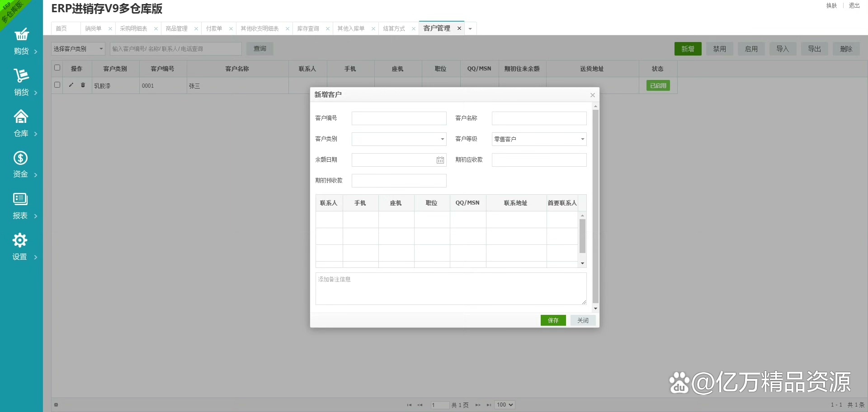Screen dimensions: 868x412
Task: Close the 新增客户 dialog with X
Action: tap(592, 95)
